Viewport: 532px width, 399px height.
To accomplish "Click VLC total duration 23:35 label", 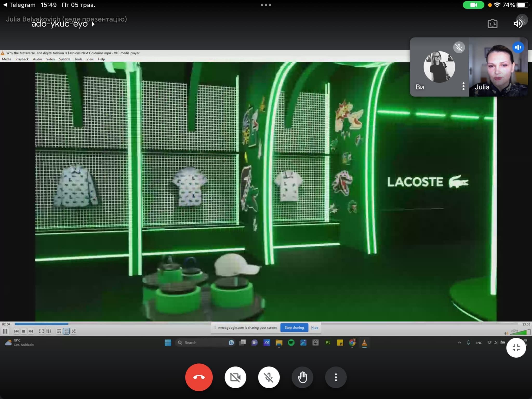I will 526,324.
